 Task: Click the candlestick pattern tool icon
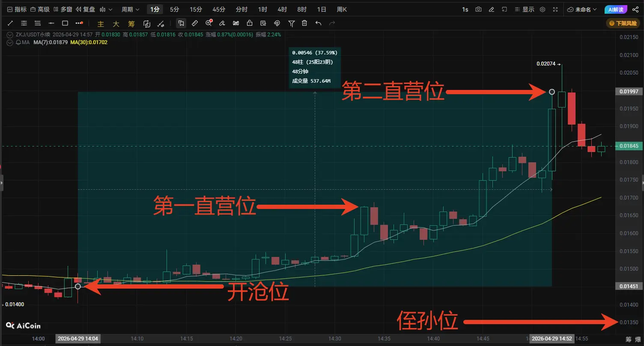point(236,23)
